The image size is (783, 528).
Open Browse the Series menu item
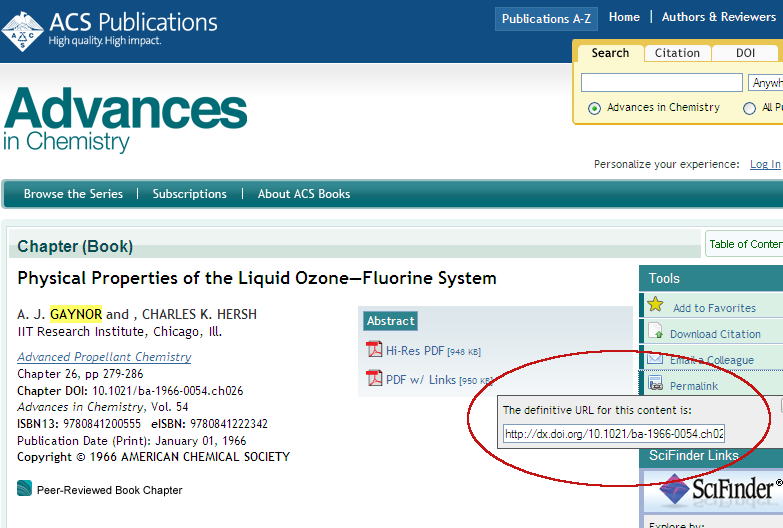click(73, 194)
